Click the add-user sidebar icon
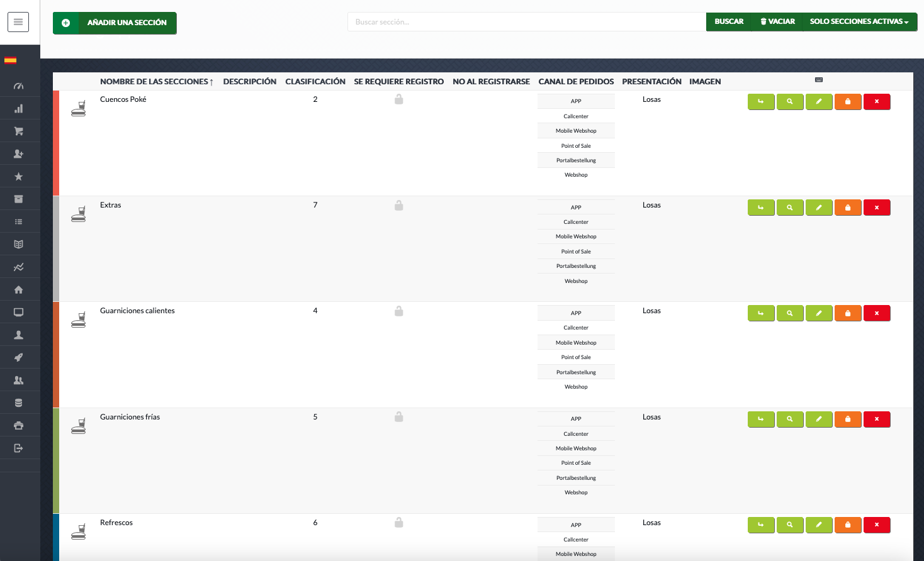Viewport: 924px width, 561px height. (x=18, y=154)
